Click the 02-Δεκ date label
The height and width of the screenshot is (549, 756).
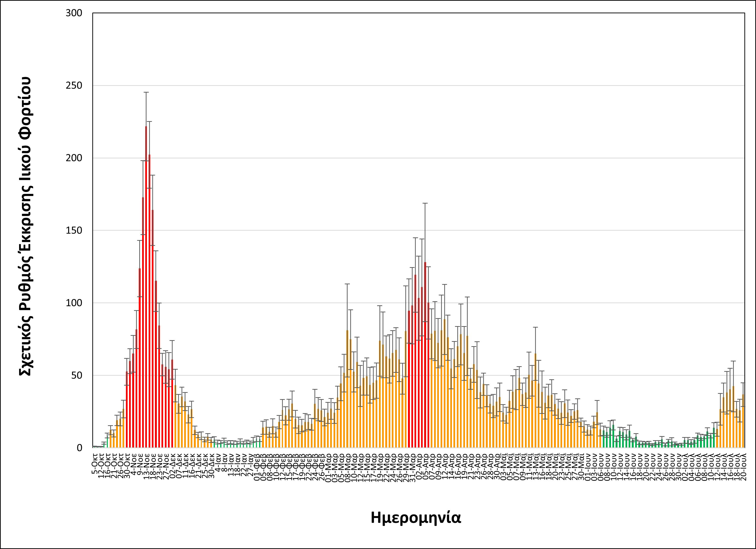pyautogui.click(x=173, y=466)
